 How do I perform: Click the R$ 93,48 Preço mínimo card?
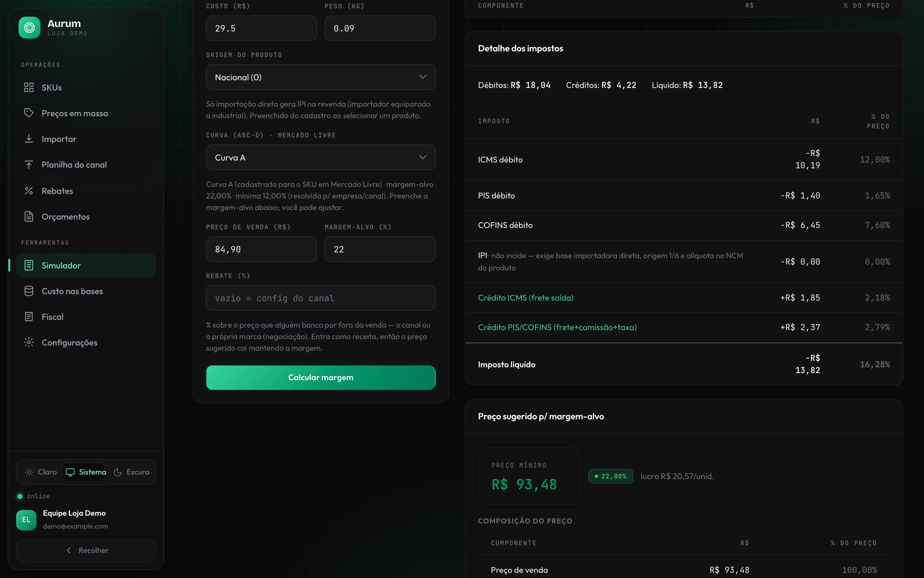point(529,476)
